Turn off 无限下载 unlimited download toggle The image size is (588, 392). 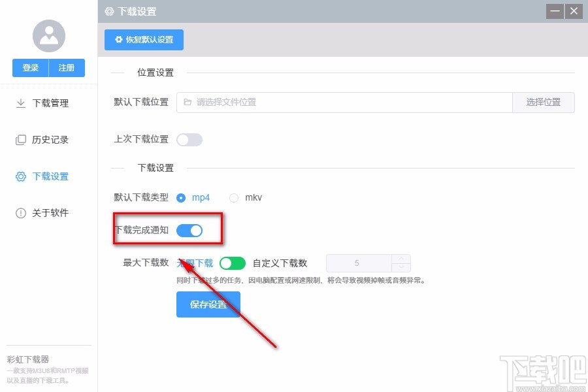[x=232, y=263]
